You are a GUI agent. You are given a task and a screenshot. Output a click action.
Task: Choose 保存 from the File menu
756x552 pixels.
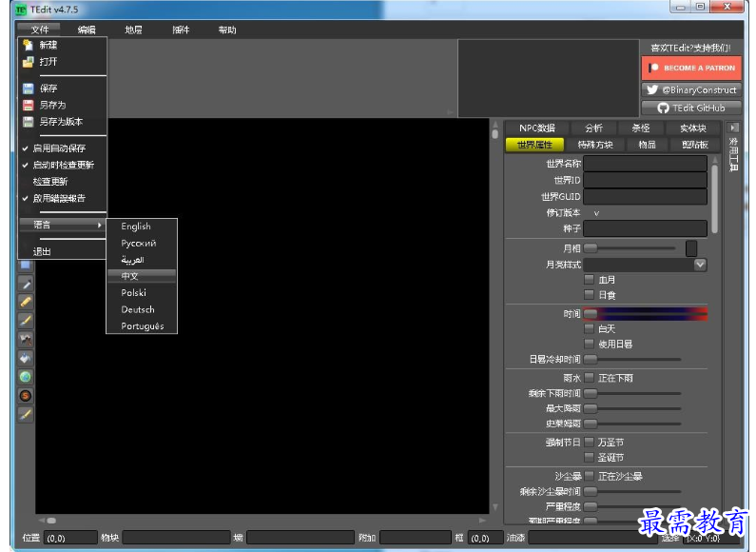(x=62, y=89)
